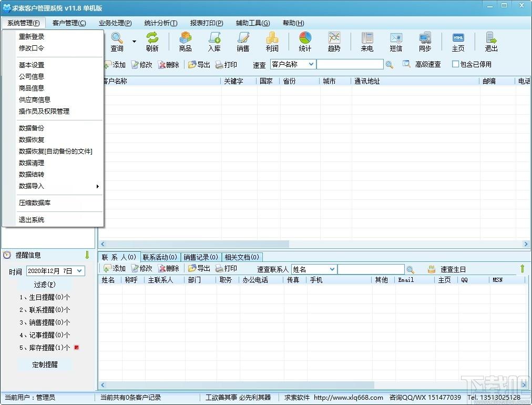Click the 定制提醒 button
The height and width of the screenshot is (405, 532).
point(45,364)
